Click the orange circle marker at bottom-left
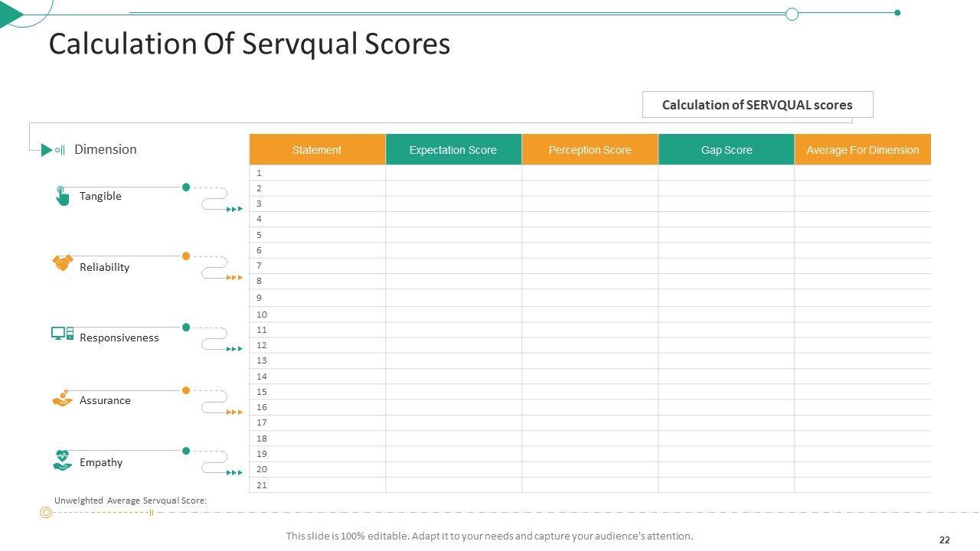The width and height of the screenshot is (980, 551). click(x=46, y=513)
